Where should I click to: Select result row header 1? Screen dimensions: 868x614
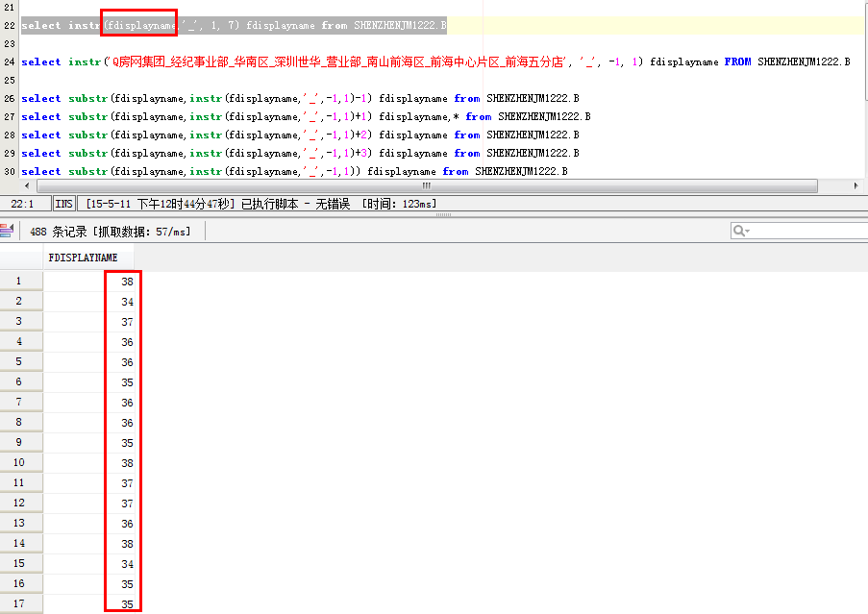tap(21, 281)
